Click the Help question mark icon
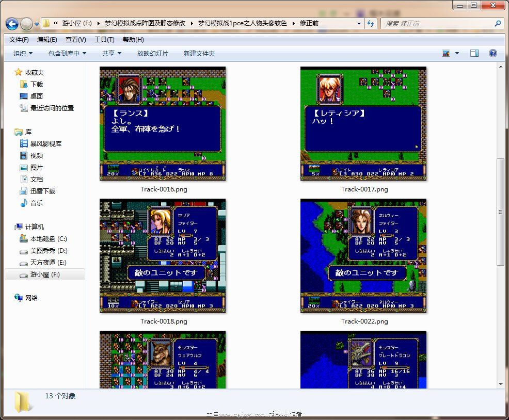Image resolution: width=509 pixels, height=420 pixels. click(492, 53)
